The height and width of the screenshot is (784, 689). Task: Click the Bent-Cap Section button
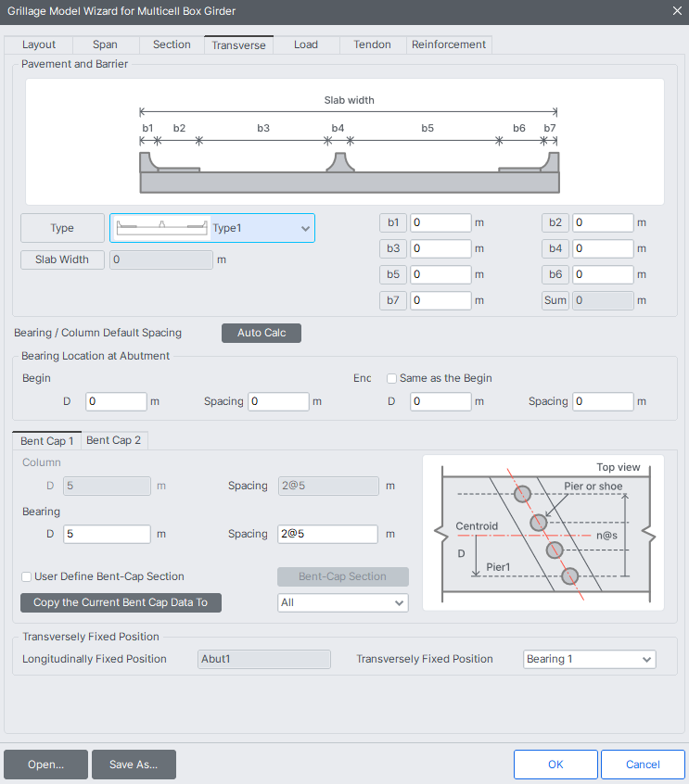click(343, 576)
